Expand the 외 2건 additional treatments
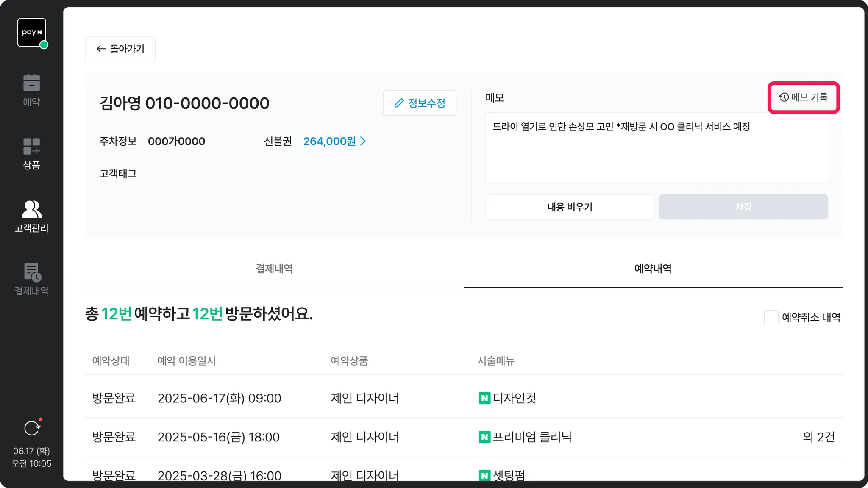Image resolution: width=868 pixels, height=488 pixels. [818, 437]
